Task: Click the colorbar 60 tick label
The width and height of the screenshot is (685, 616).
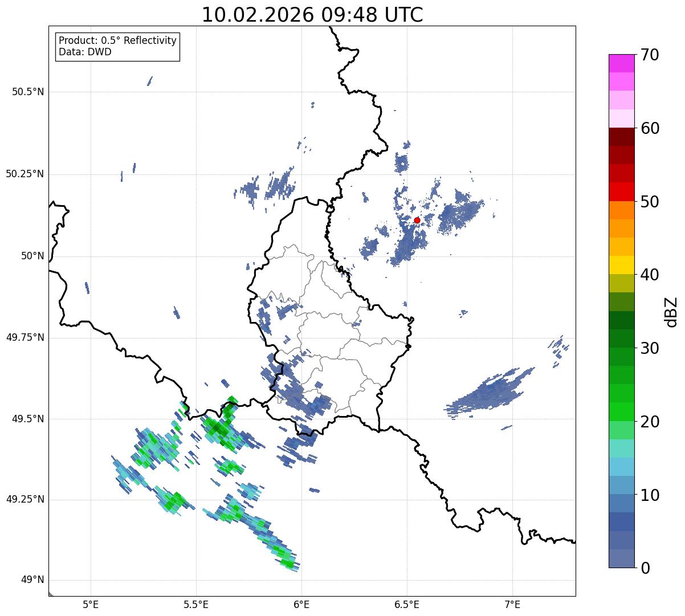Action: (x=650, y=129)
